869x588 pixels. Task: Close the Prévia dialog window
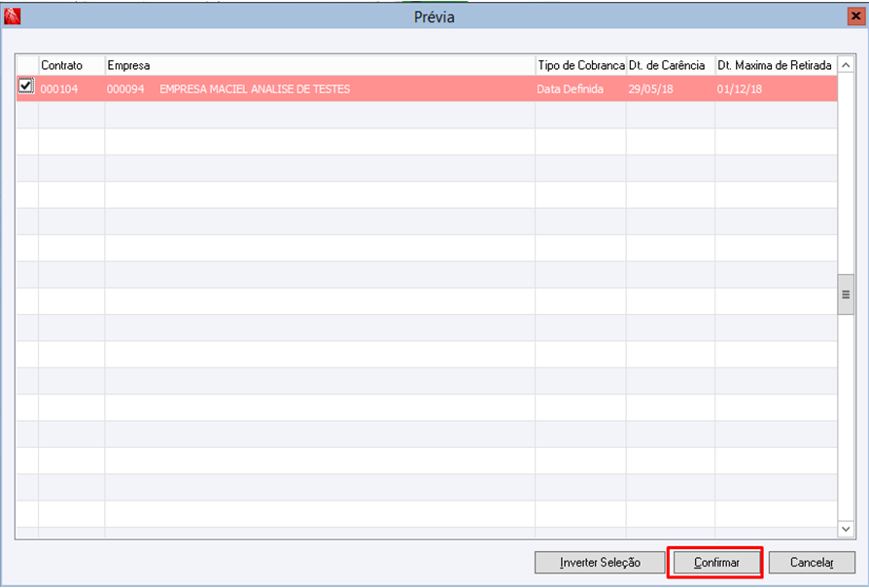[855, 17]
